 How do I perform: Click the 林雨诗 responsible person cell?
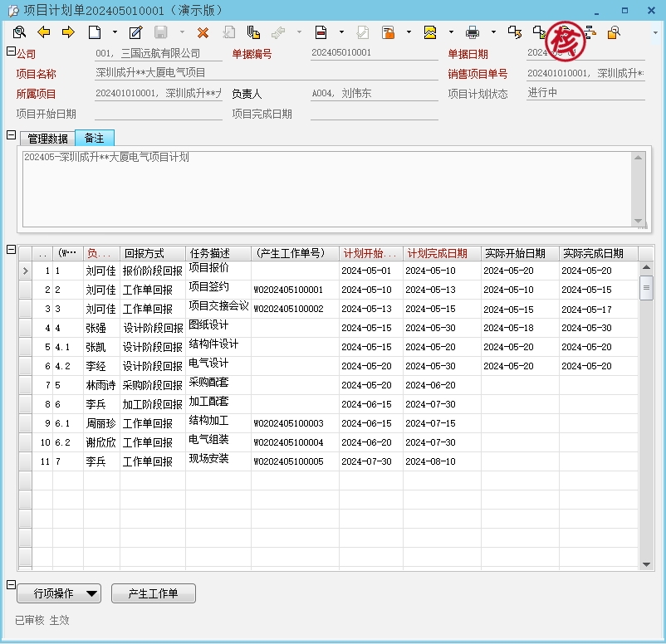(x=101, y=385)
